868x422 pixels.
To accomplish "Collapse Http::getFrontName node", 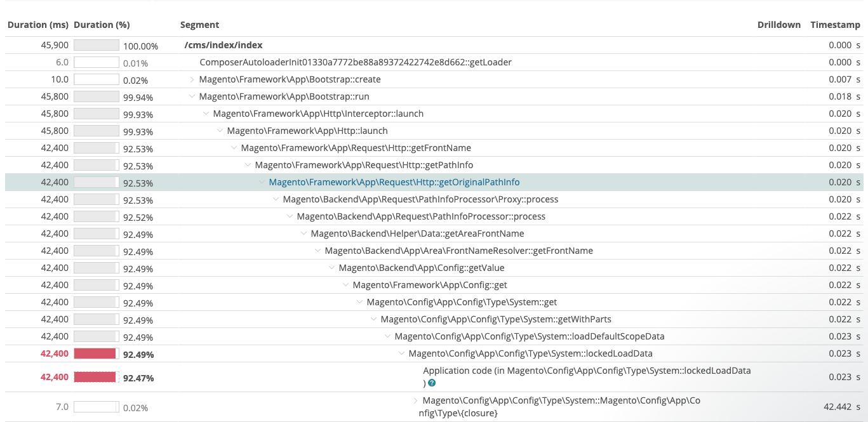I will pyautogui.click(x=234, y=148).
